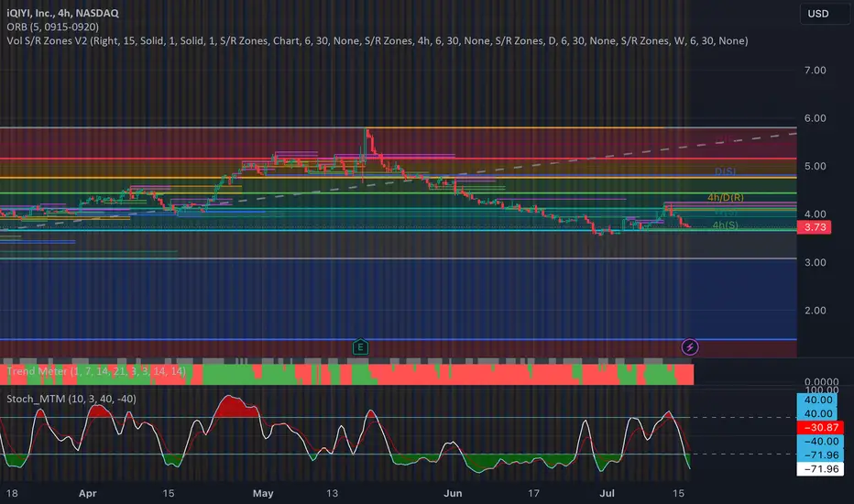Click the iQIYI, Inc. symbol title

62,13
